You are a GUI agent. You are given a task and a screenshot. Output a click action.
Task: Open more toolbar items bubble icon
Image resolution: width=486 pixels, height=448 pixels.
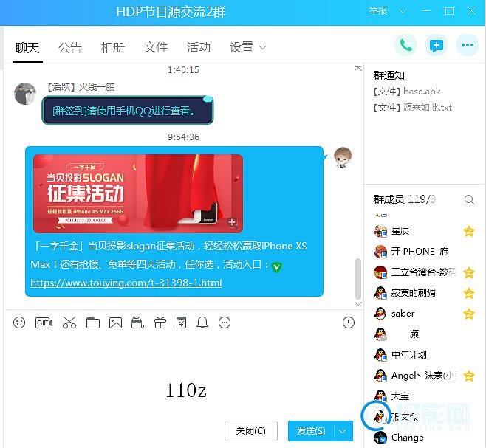(x=225, y=323)
